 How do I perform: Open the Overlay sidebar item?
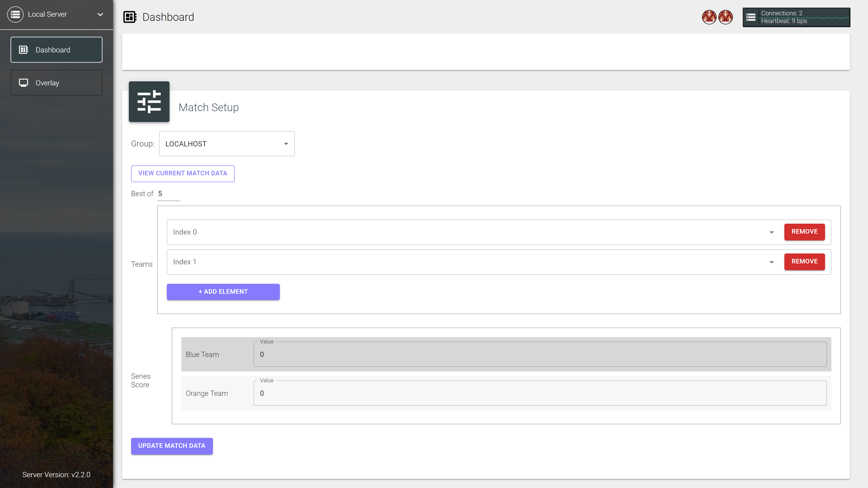56,83
